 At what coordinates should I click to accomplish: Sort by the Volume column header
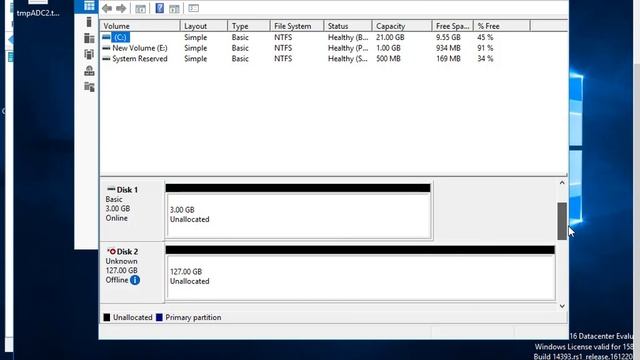coord(140,26)
